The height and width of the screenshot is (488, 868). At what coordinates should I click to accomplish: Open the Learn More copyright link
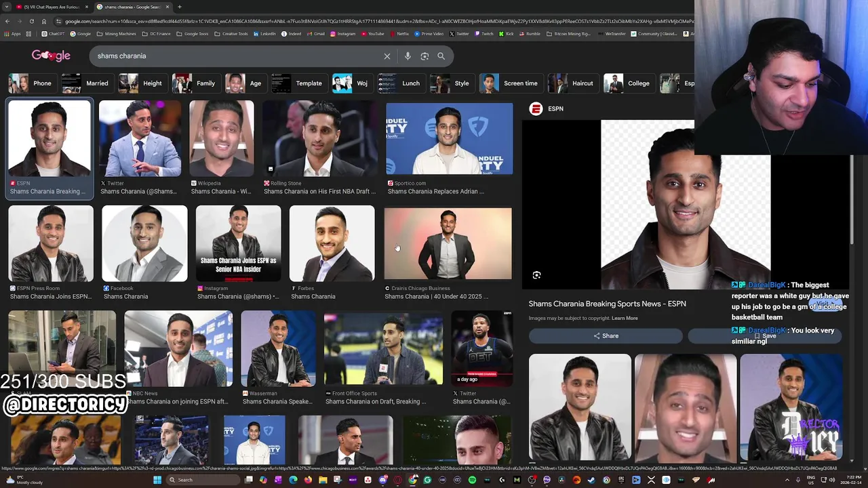click(625, 319)
